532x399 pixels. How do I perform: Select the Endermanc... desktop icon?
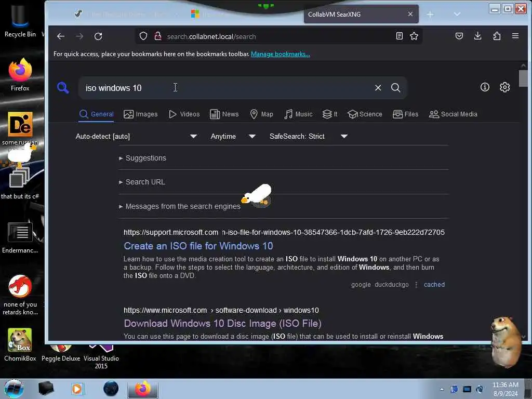coord(20,237)
